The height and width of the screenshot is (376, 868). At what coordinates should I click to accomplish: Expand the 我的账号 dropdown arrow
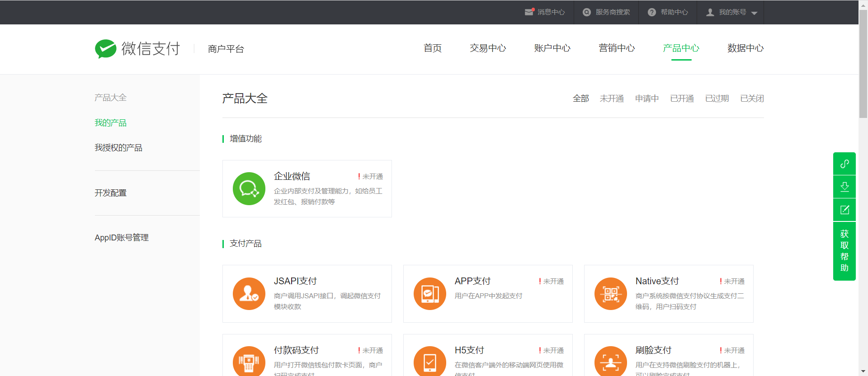[754, 13]
